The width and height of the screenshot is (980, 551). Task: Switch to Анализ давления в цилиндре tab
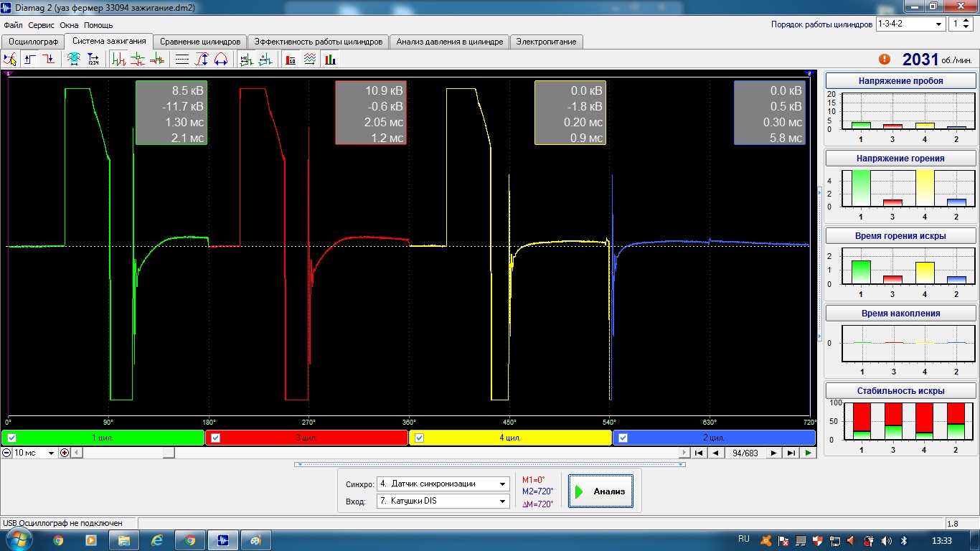(x=450, y=42)
